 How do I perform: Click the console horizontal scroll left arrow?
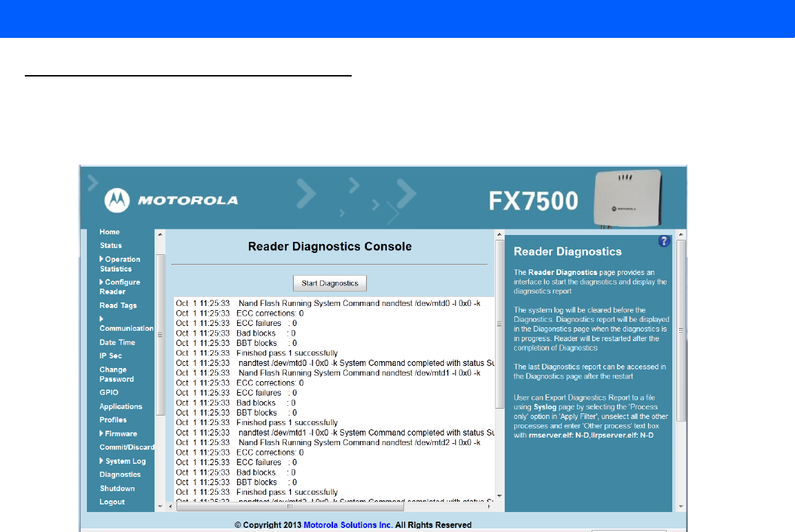tap(170, 507)
